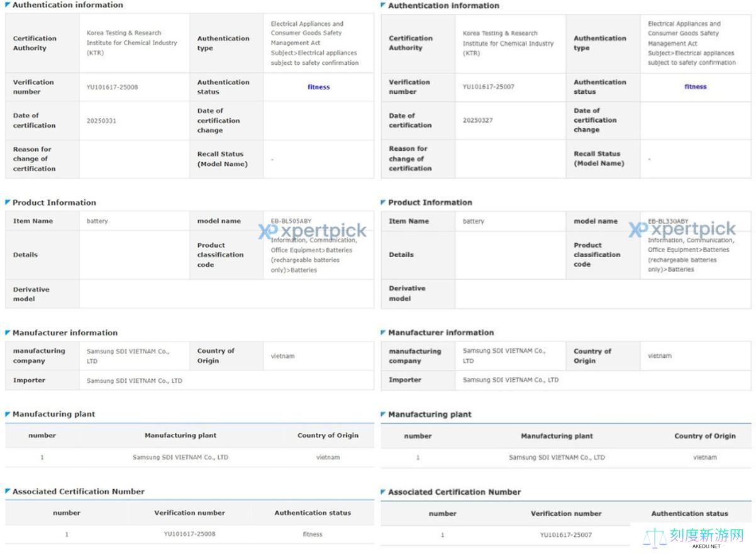Click "vietnam" in the right Manufacturing plant table row
756x554 pixels.
click(x=705, y=458)
